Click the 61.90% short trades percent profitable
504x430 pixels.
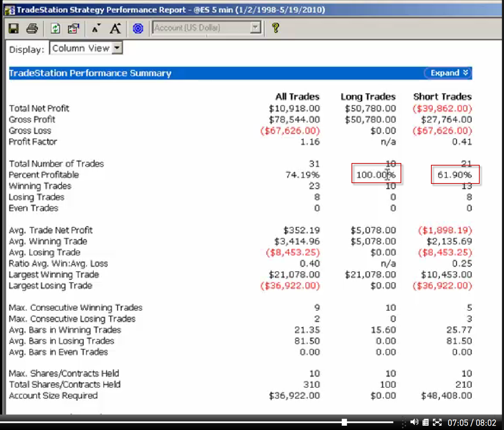(455, 175)
